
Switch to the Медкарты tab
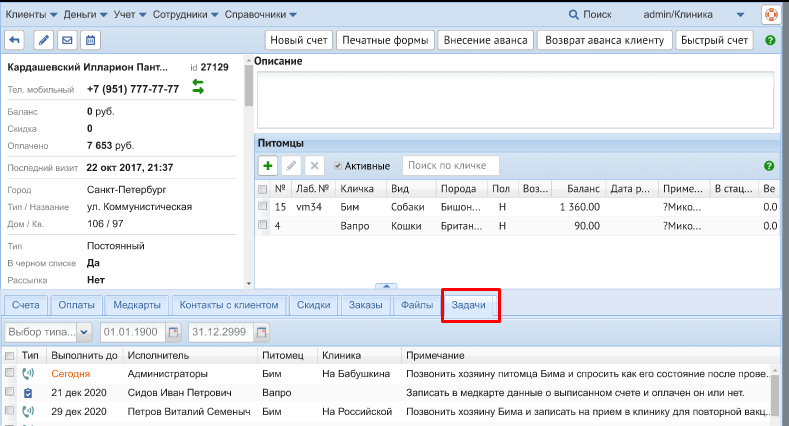coord(137,305)
